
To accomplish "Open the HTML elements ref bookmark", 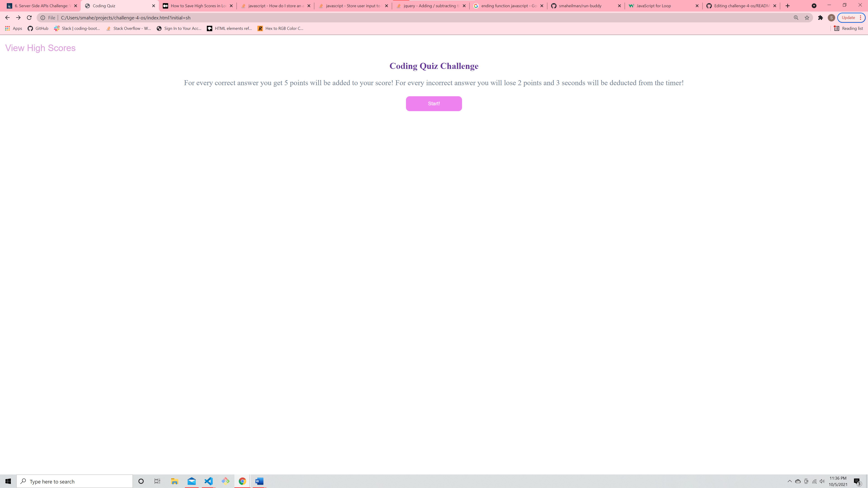I will coord(229,28).
